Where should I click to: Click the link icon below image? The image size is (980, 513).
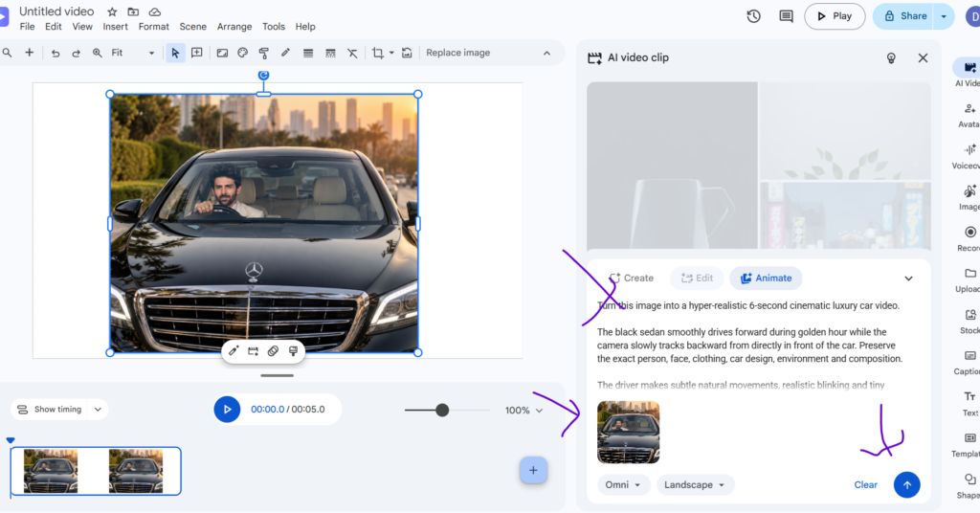tap(273, 351)
